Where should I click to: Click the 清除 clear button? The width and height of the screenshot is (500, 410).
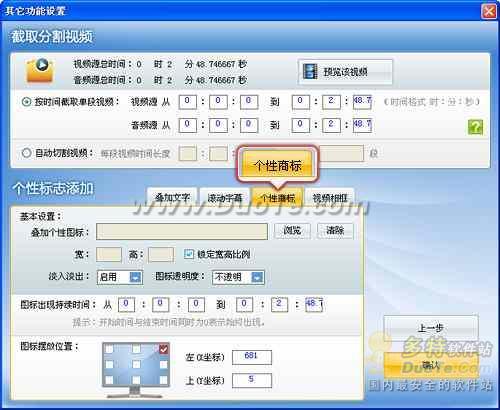[x=335, y=230]
